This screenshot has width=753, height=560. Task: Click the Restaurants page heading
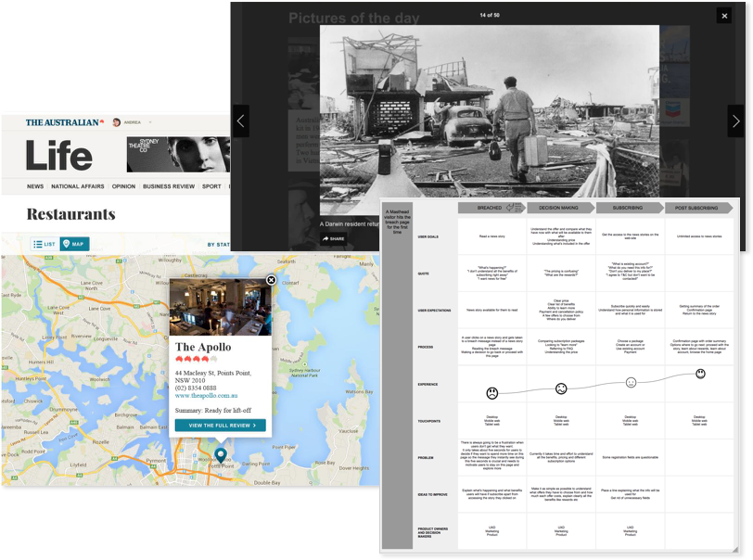point(71,214)
